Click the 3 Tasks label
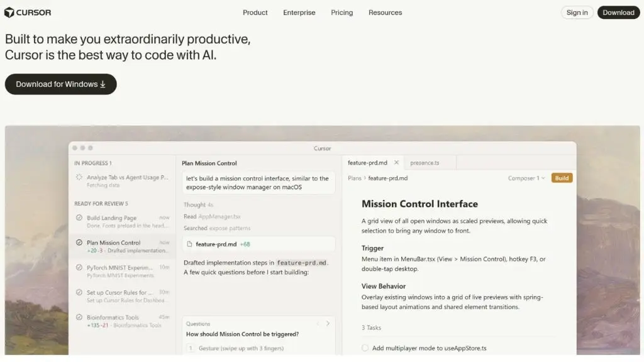 (x=371, y=327)
